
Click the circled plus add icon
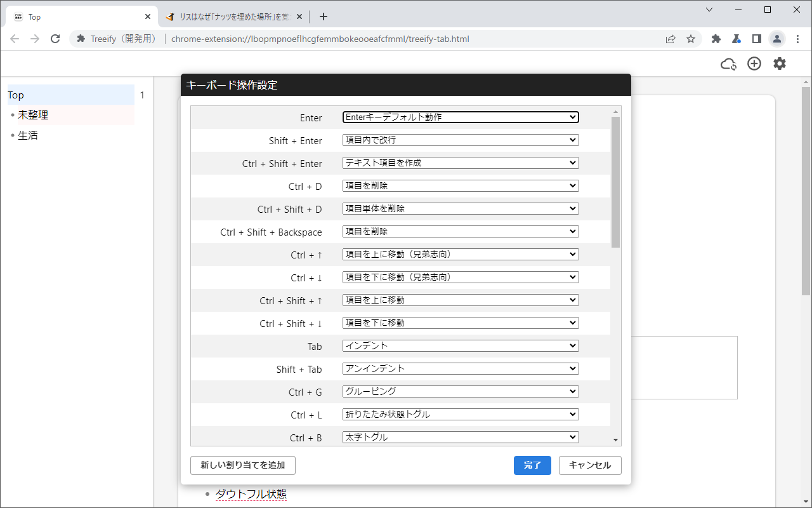[x=754, y=63]
